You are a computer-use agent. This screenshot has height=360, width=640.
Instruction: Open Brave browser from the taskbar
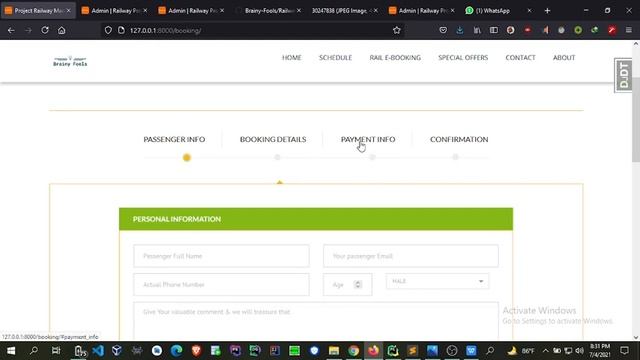pos(196,351)
